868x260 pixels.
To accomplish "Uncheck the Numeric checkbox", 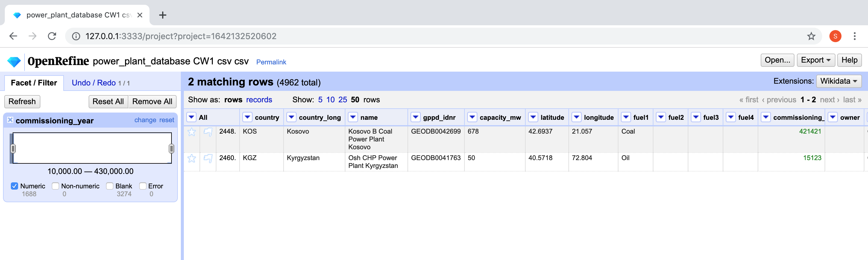I will (14, 186).
